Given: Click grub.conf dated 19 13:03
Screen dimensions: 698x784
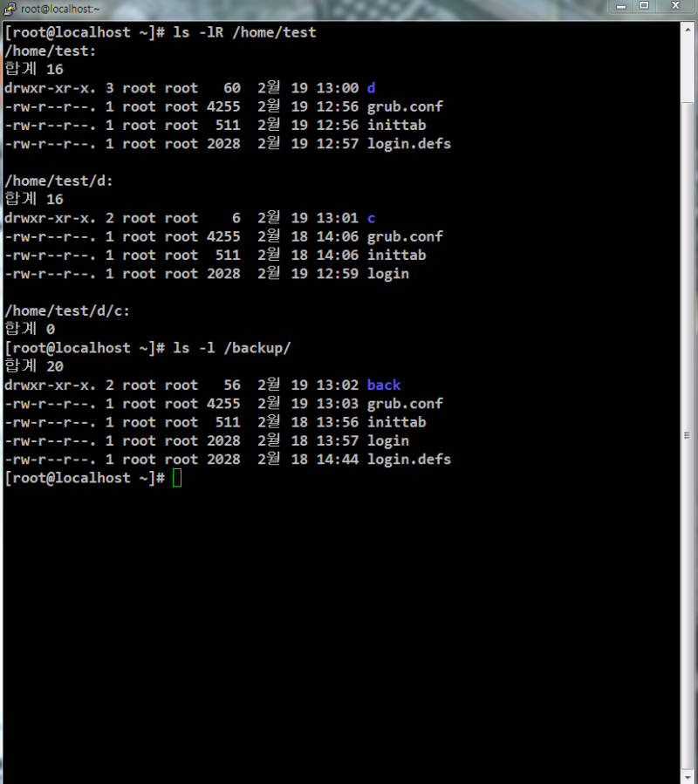Looking at the screenshot, I should click(x=405, y=404).
